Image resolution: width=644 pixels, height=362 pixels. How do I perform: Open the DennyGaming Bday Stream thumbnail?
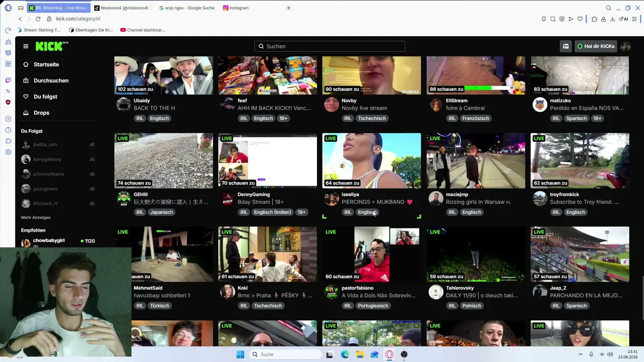(268, 161)
